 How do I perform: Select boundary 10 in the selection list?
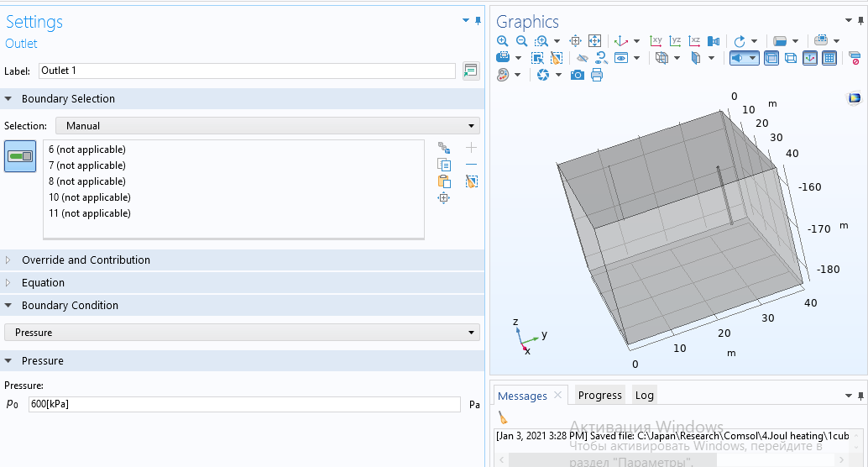[90, 197]
